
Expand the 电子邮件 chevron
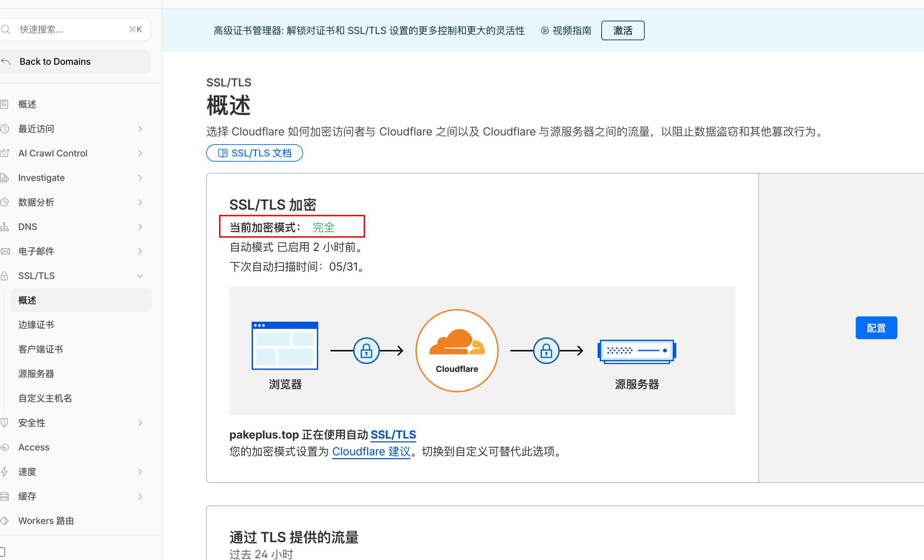point(140,251)
